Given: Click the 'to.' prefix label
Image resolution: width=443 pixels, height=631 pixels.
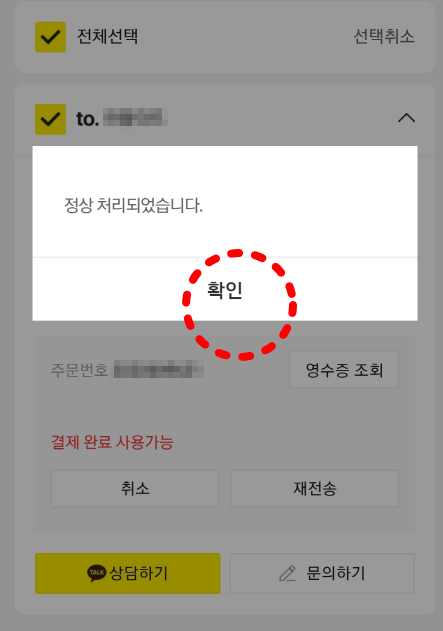Looking at the screenshot, I should pos(88,119).
